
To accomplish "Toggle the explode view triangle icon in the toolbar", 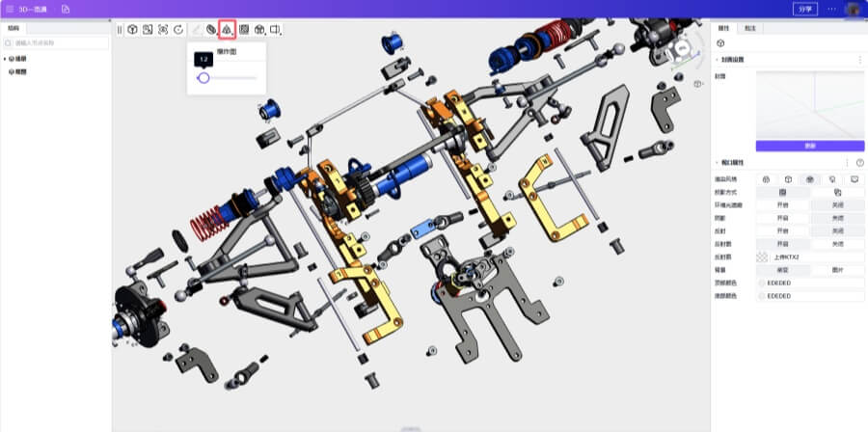I will (x=227, y=30).
